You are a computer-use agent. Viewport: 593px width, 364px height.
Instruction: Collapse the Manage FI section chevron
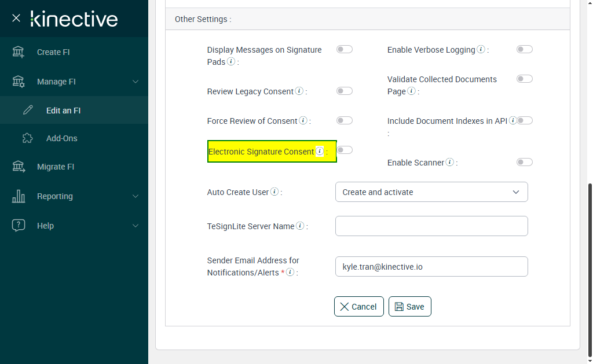click(x=136, y=82)
